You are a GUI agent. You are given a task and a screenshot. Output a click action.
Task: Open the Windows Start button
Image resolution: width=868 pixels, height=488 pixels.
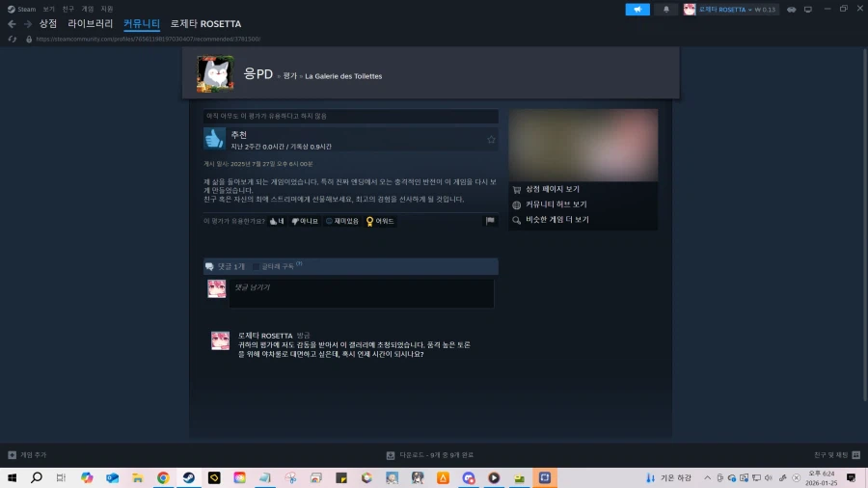coord(12,477)
